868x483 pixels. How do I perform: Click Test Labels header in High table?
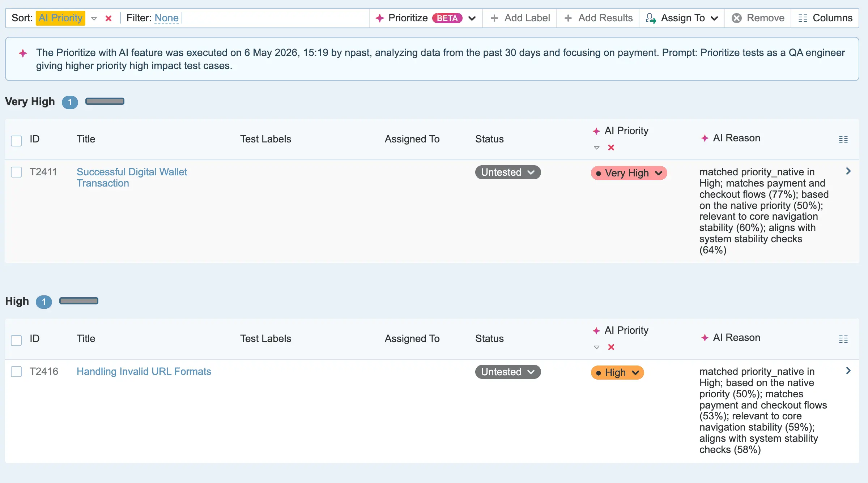click(265, 339)
